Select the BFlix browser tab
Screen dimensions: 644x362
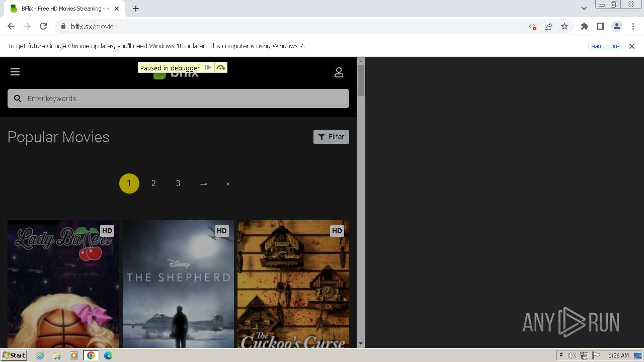[65, 9]
